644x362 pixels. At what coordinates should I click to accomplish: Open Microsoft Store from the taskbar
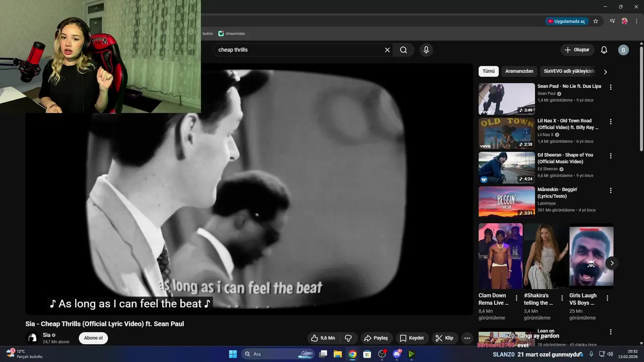tap(367, 354)
